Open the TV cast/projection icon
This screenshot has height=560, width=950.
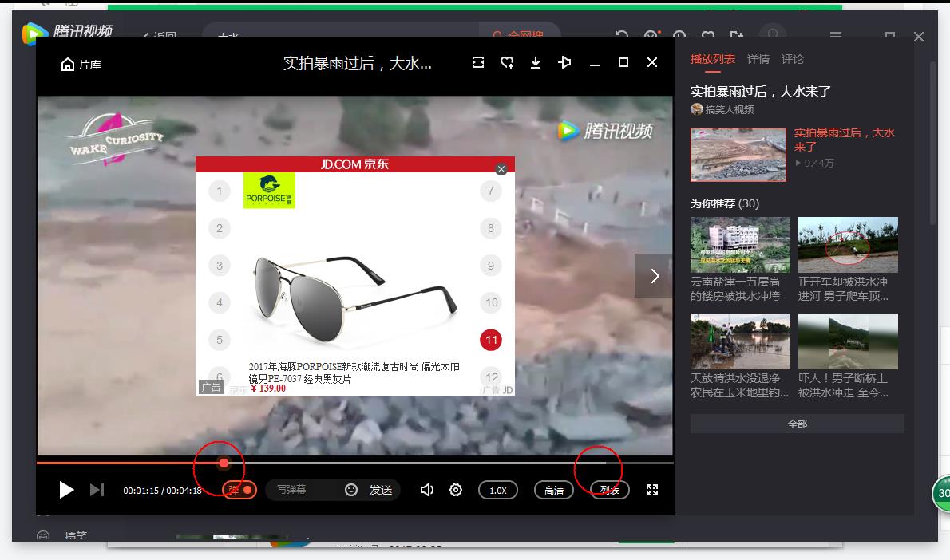(x=565, y=62)
